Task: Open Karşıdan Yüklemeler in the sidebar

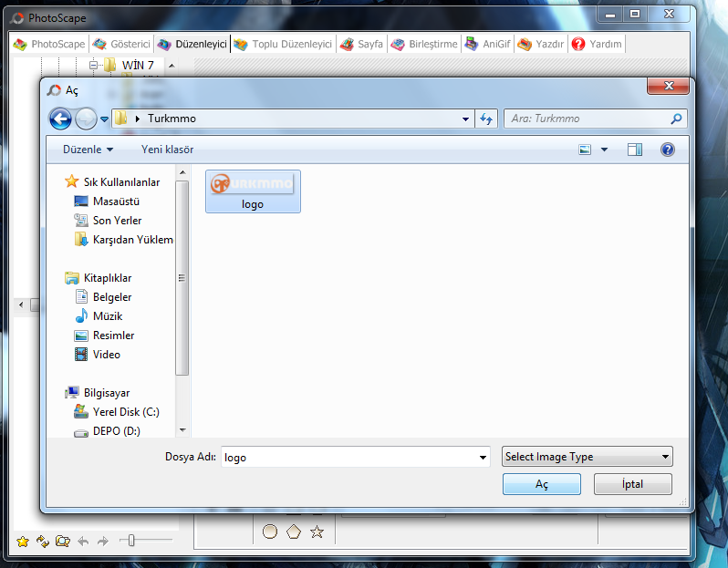Action: [123, 240]
